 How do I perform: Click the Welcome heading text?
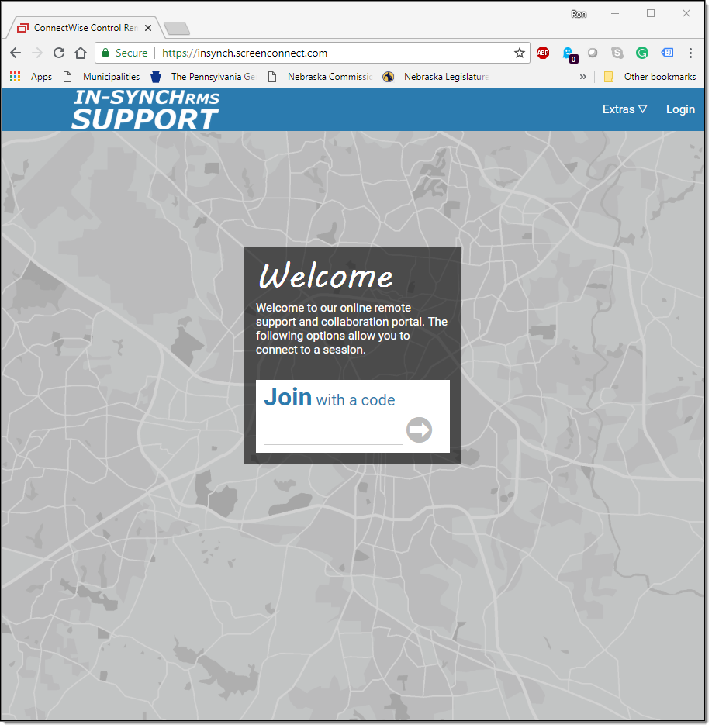click(326, 276)
